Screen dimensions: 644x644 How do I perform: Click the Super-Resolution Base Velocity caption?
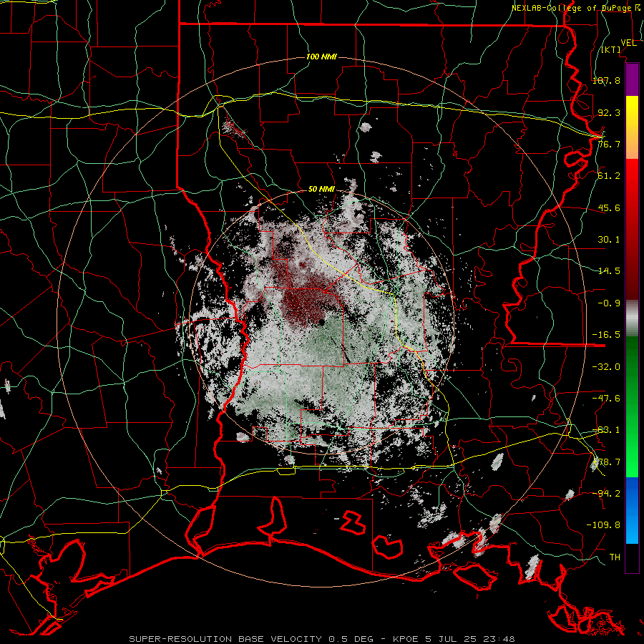click(321, 639)
